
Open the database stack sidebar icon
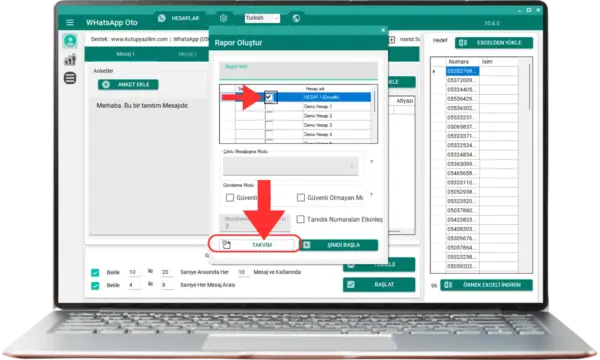tap(70, 78)
